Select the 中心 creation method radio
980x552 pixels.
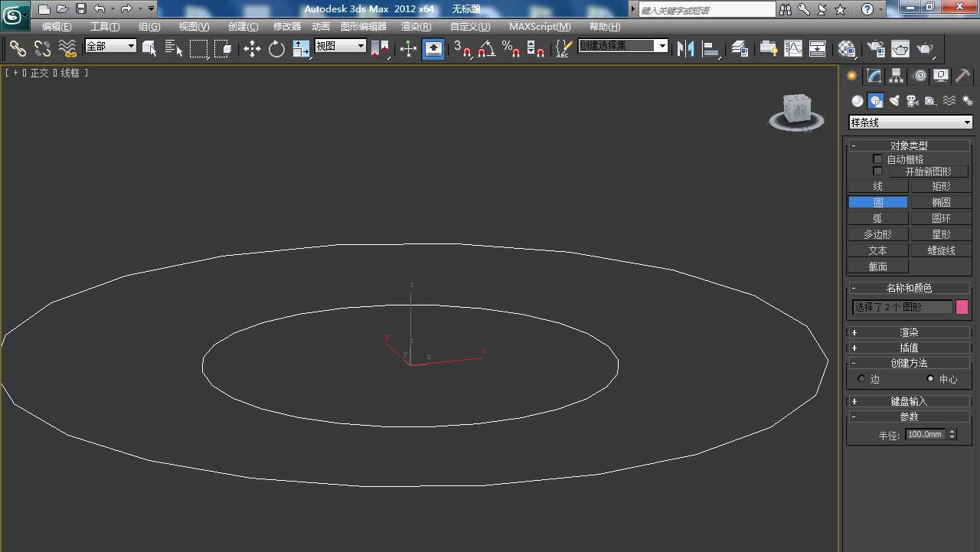click(x=931, y=379)
